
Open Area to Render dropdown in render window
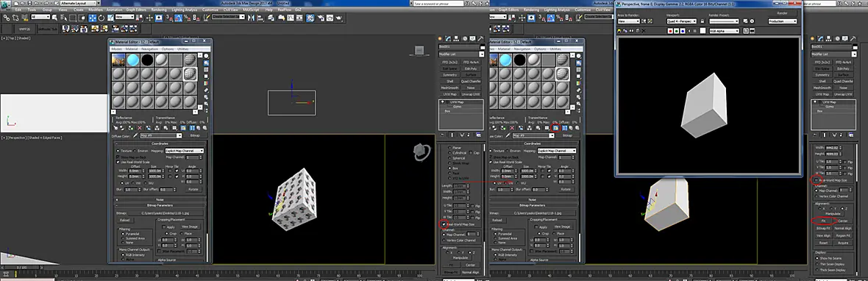click(x=629, y=21)
